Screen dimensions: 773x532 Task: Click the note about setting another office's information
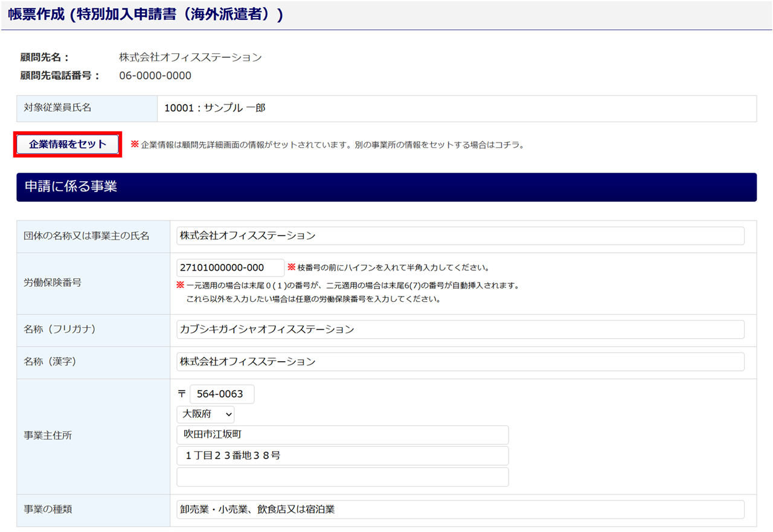(332, 145)
